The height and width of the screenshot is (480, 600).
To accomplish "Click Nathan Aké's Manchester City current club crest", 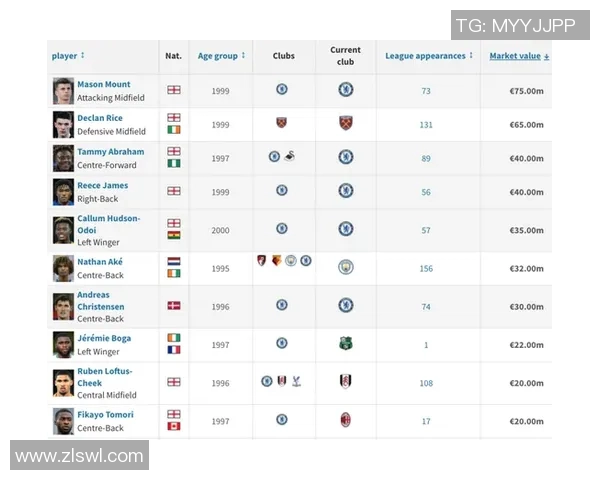I will coord(345,267).
